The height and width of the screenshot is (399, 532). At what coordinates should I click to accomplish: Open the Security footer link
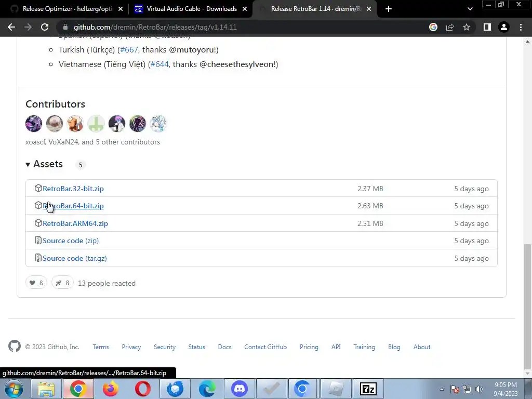click(x=165, y=347)
